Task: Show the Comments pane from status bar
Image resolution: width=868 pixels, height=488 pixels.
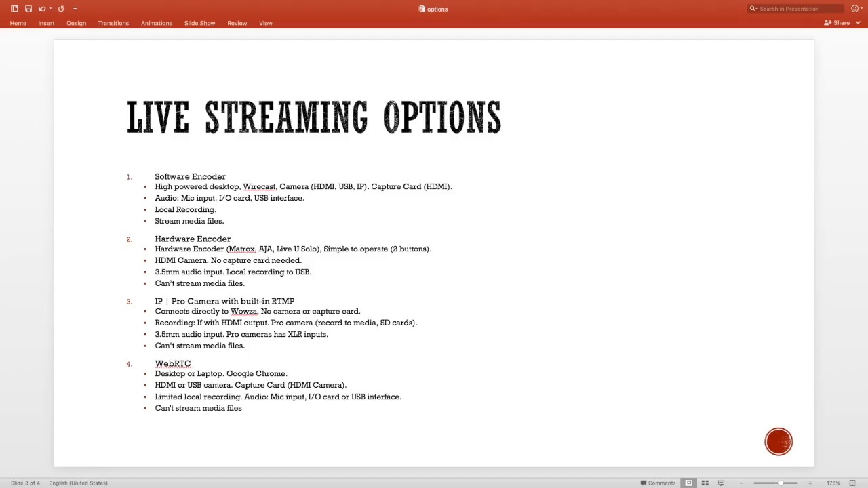Action: (658, 483)
